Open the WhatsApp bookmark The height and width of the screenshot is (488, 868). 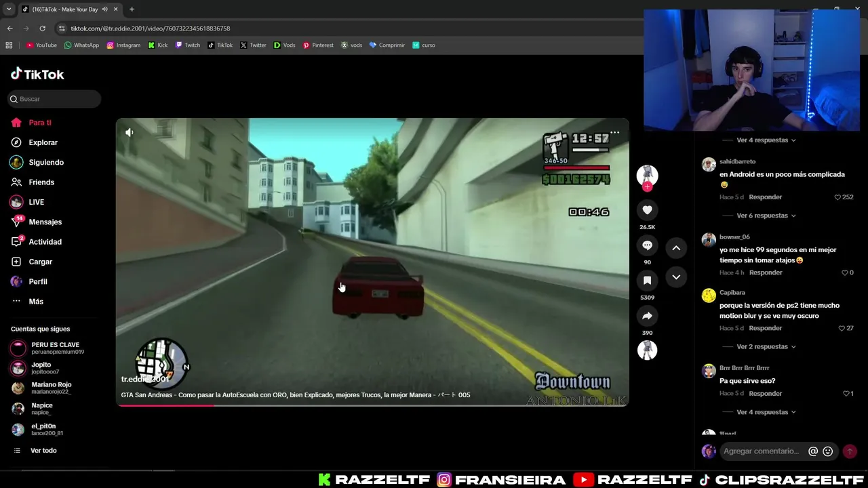tap(81, 45)
